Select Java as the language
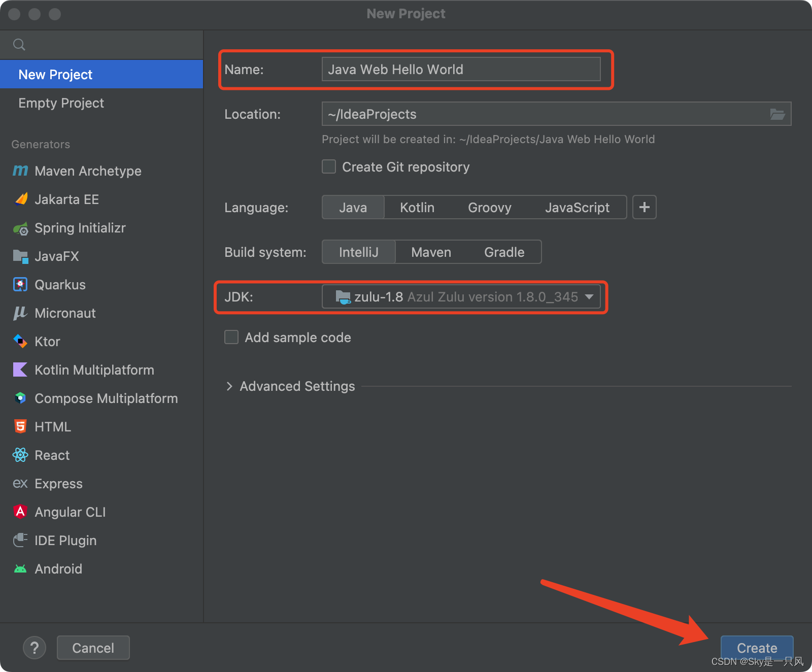Viewport: 812px width, 672px height. pos(353,207)
